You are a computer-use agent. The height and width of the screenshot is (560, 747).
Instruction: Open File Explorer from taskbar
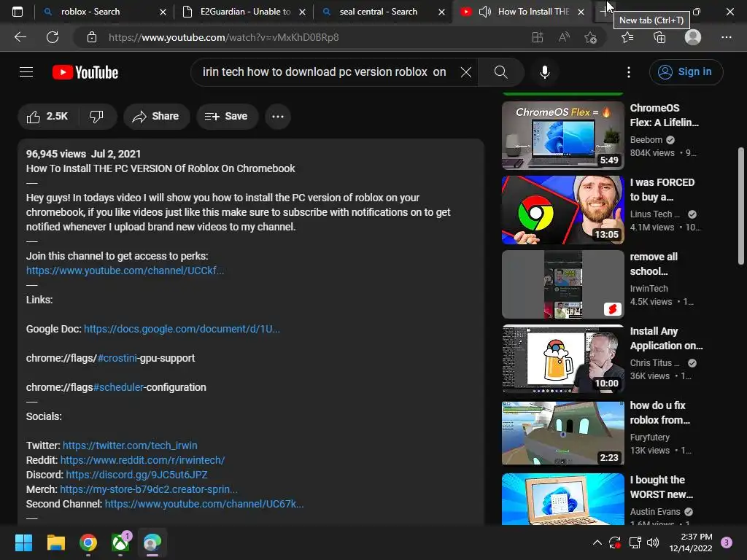coord(55,542)
